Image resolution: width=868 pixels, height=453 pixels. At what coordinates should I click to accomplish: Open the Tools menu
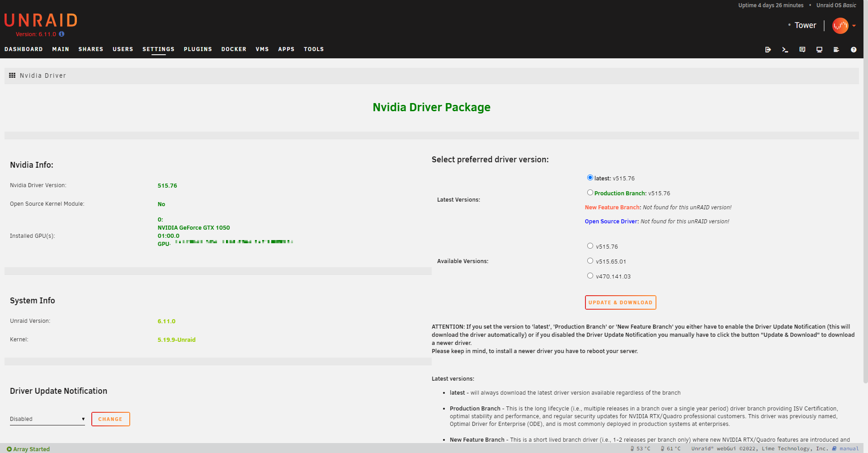(314, 49)
